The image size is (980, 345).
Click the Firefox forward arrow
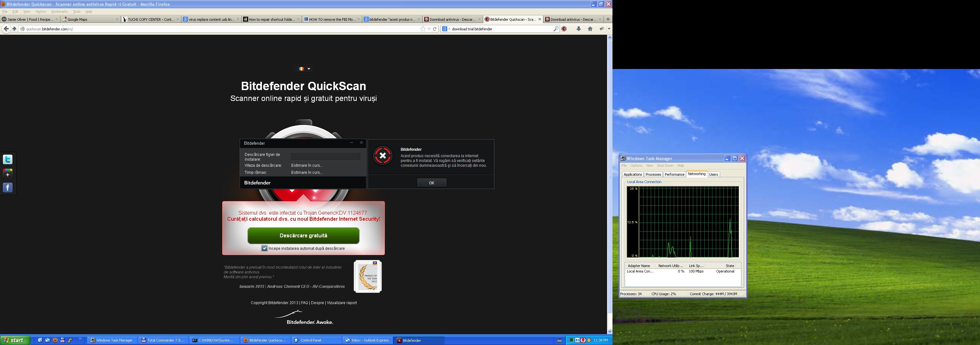pyautogui.click(x=14, y=29)
